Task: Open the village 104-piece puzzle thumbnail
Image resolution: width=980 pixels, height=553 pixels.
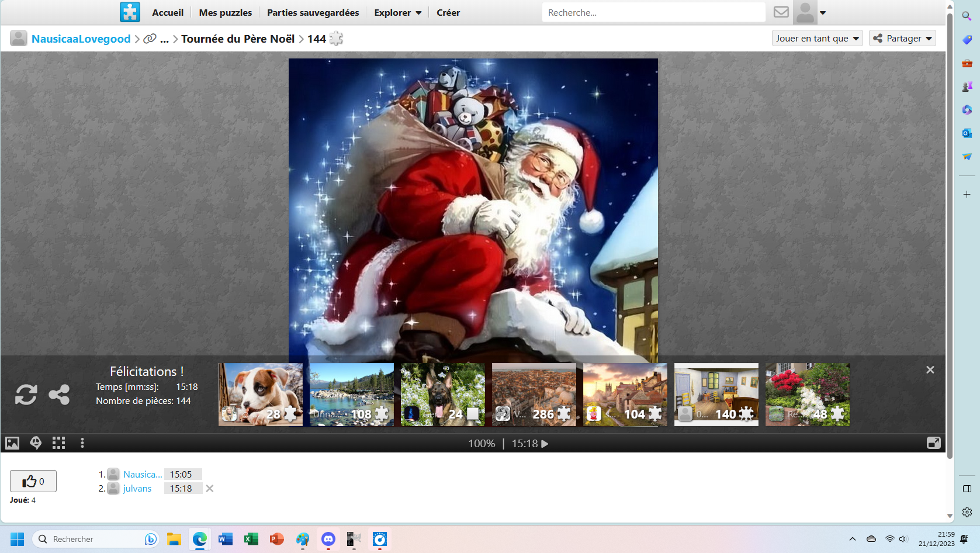Action: pyautogui.click(x=625, y=395)
